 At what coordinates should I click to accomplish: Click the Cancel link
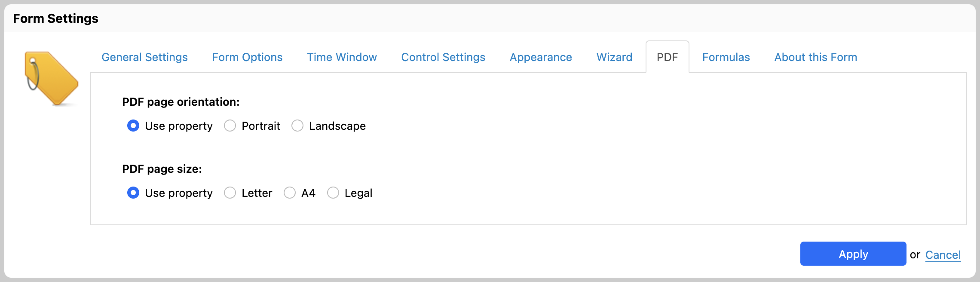[943, 255]
